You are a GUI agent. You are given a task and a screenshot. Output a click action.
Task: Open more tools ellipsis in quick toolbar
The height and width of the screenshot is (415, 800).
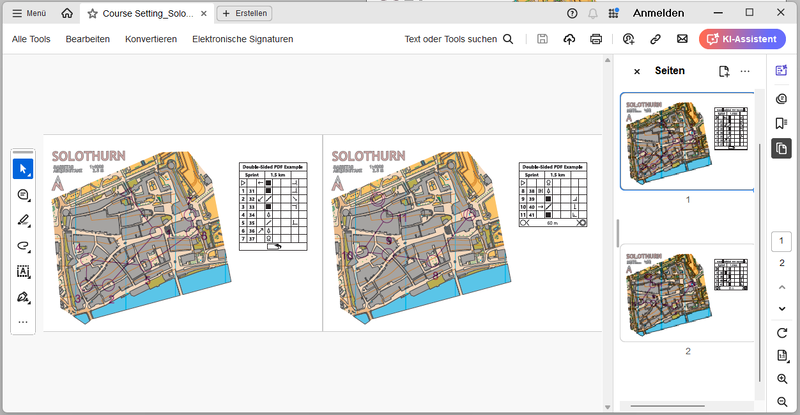tap(23, 322)
